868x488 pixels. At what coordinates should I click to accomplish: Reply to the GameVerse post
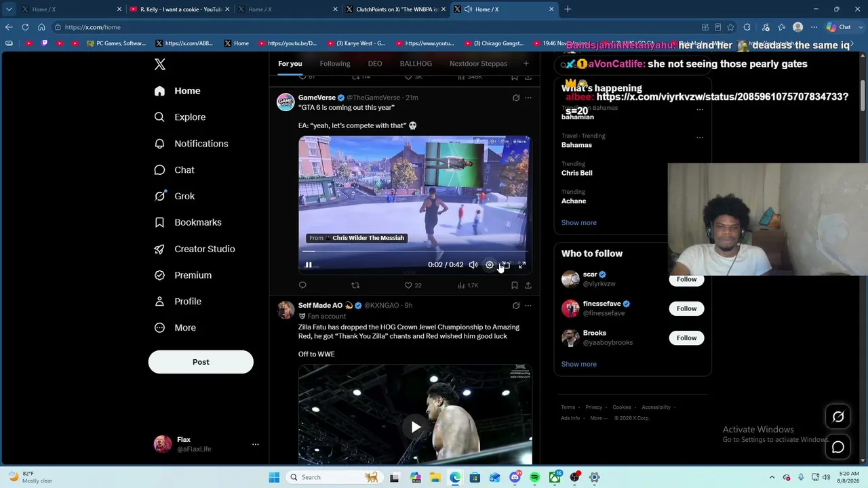[302, 285]
